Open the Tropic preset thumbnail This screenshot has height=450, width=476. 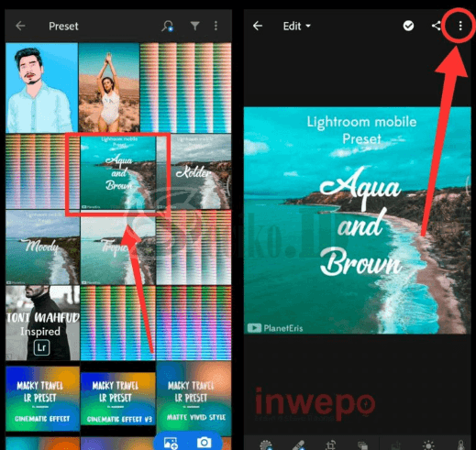118,247
